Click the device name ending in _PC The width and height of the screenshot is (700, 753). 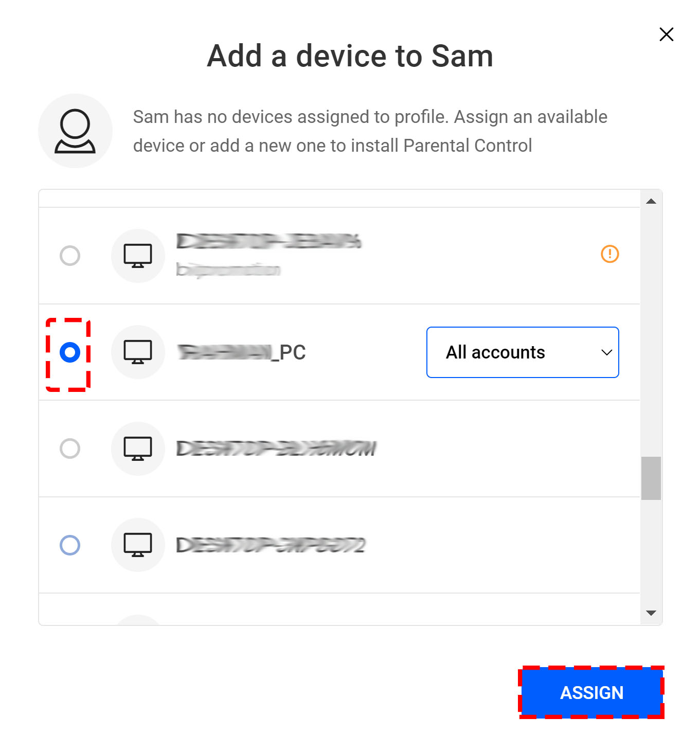tap(241, 352)
